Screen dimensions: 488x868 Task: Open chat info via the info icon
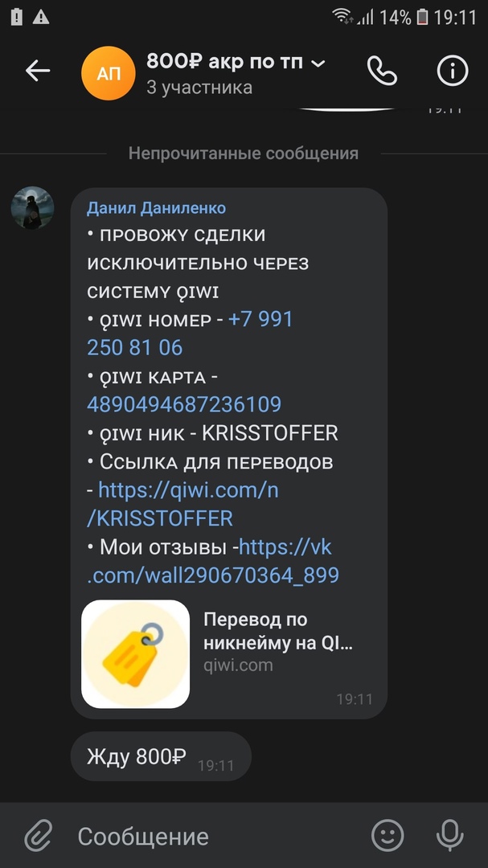[453, 71]
